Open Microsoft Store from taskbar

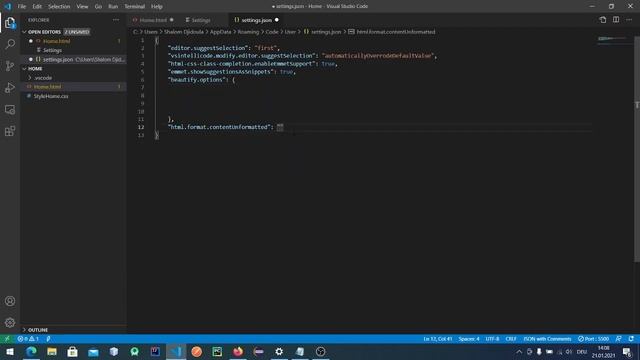coord(73,351)
